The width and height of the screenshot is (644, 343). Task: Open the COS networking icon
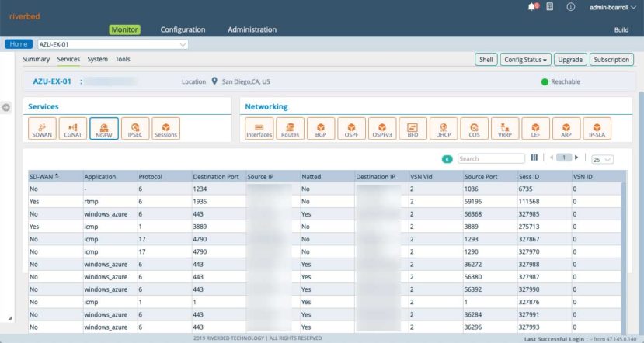[475, 128]
